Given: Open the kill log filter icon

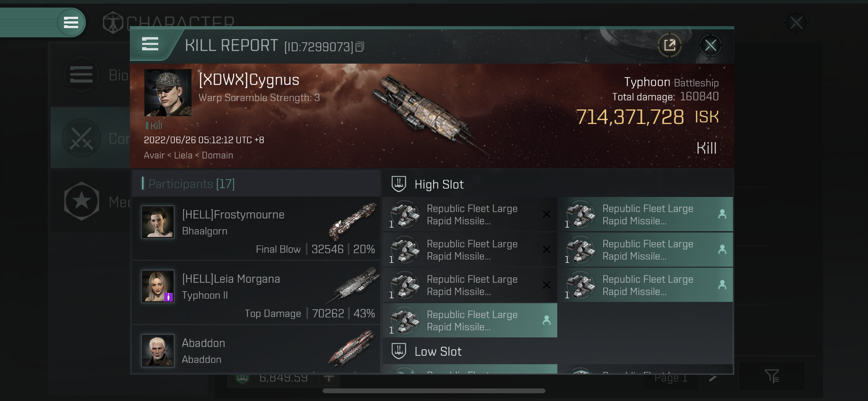Looking at the screenshot, I should click(x=771, y=376).
